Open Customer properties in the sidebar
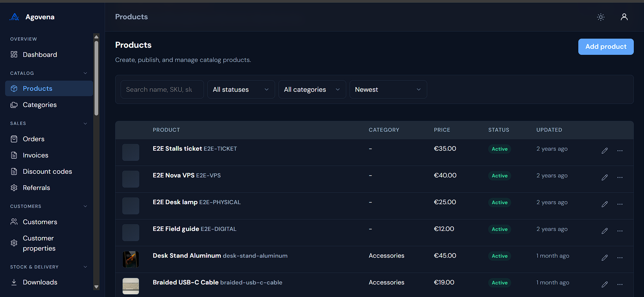The height and width of the screenshot is (297, 644). [49, 243]
